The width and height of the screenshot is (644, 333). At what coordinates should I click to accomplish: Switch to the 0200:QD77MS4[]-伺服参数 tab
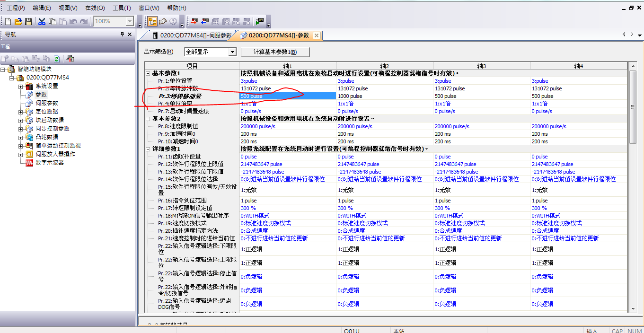click(192, 35)
